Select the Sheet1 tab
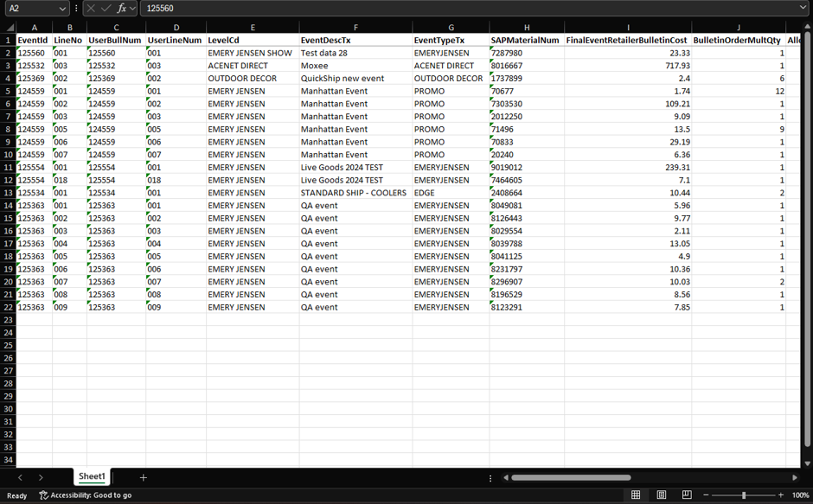 [x=92, y=477]
